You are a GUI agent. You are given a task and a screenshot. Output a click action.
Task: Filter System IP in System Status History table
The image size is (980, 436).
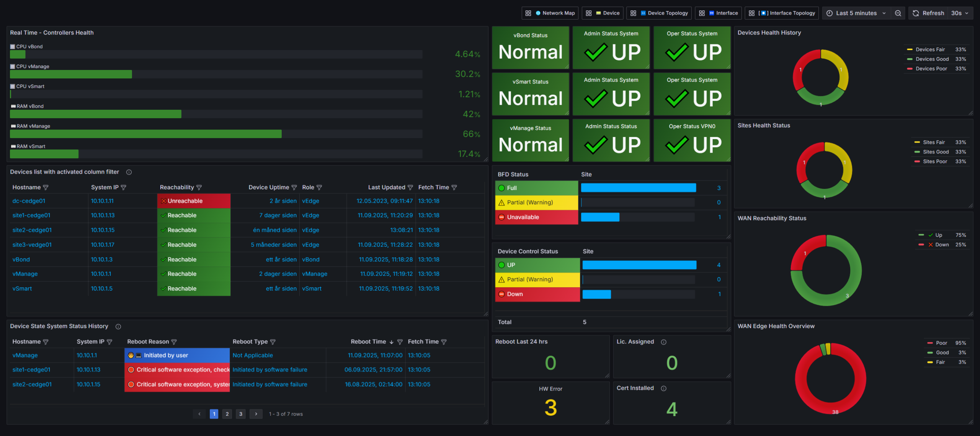109,342
